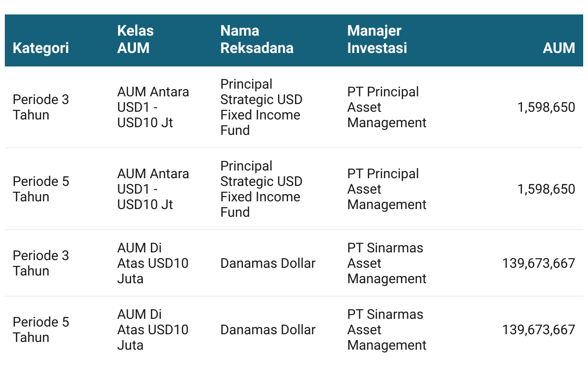Select the 1,598,650 value in first row
The width and height of the screenshot is (588, 367).
[x=547, y=107]
